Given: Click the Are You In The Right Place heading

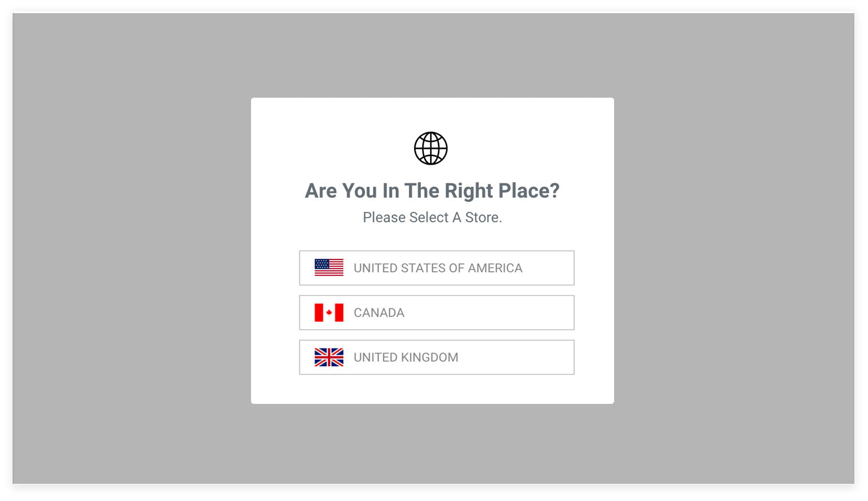Looking at the screenshot, I should coord(432,190).
